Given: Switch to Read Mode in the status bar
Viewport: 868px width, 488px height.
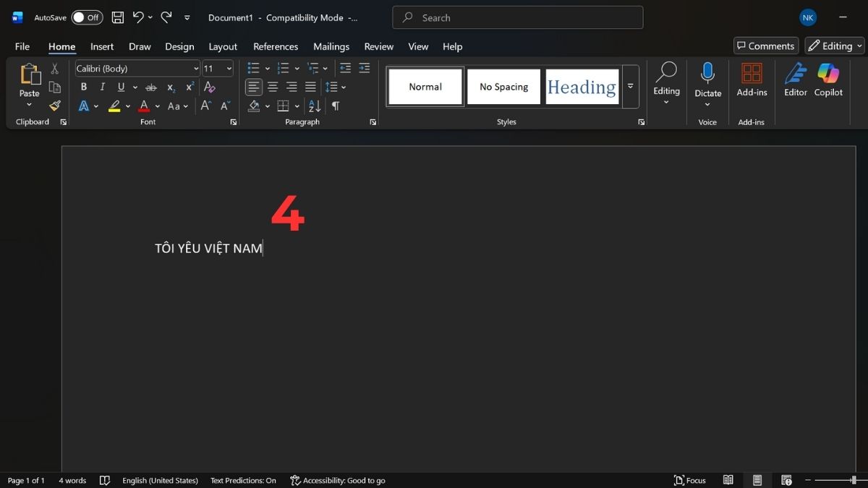Looking at the screenshot, I should (x=728, y=480).
